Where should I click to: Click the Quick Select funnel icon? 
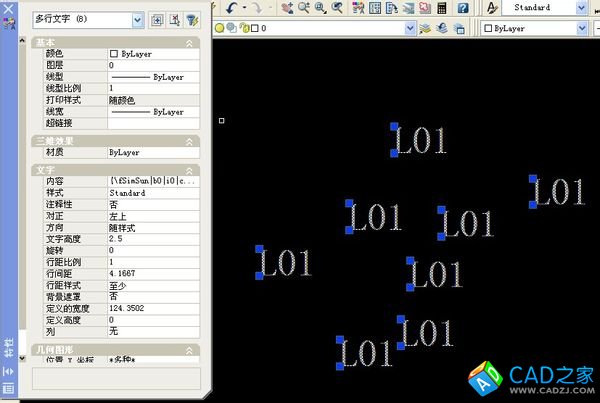191,19
